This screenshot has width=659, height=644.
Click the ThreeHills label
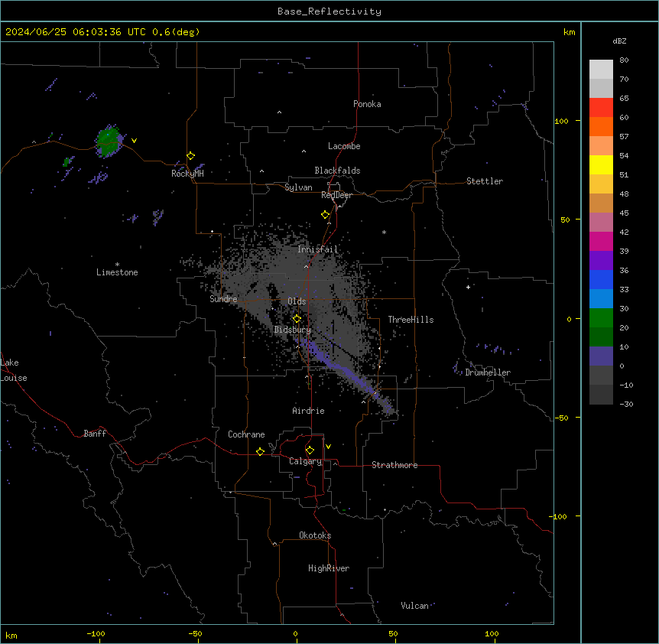(x=411, y=320)
